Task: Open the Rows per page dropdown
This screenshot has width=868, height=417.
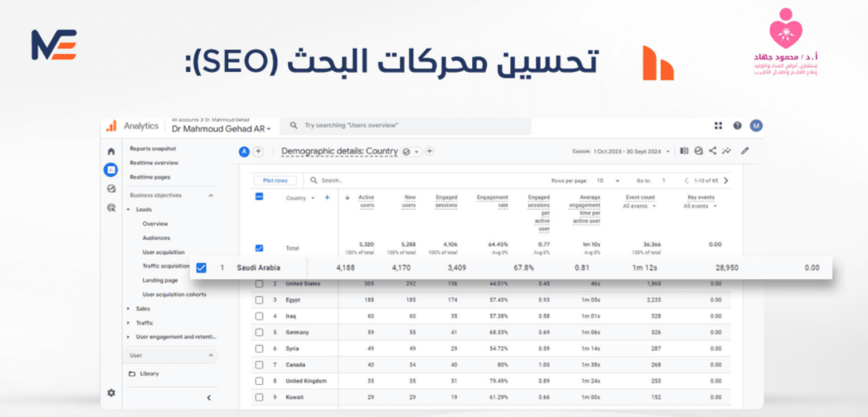Action: [607, 181]
